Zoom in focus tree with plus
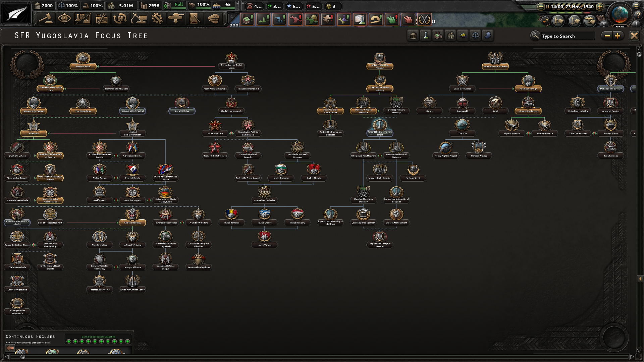The width and height of the screenshot is (644, 362). 618,36
